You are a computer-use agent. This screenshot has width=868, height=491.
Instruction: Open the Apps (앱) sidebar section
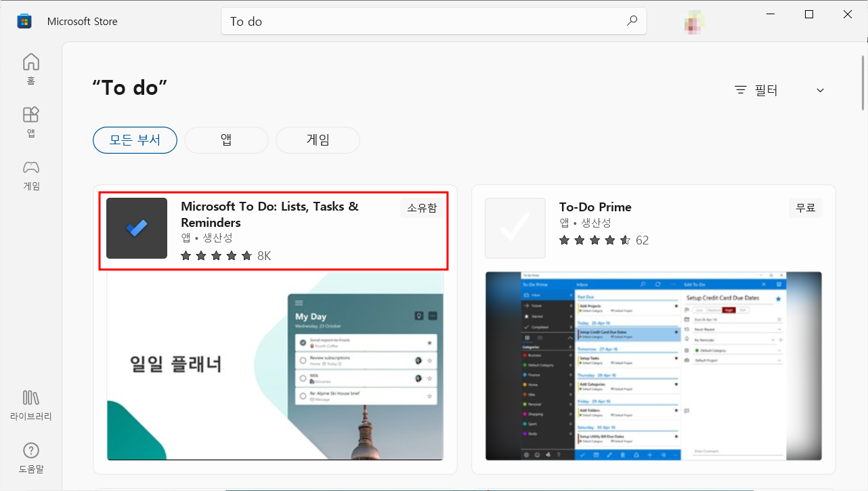[x=31, y=122]
